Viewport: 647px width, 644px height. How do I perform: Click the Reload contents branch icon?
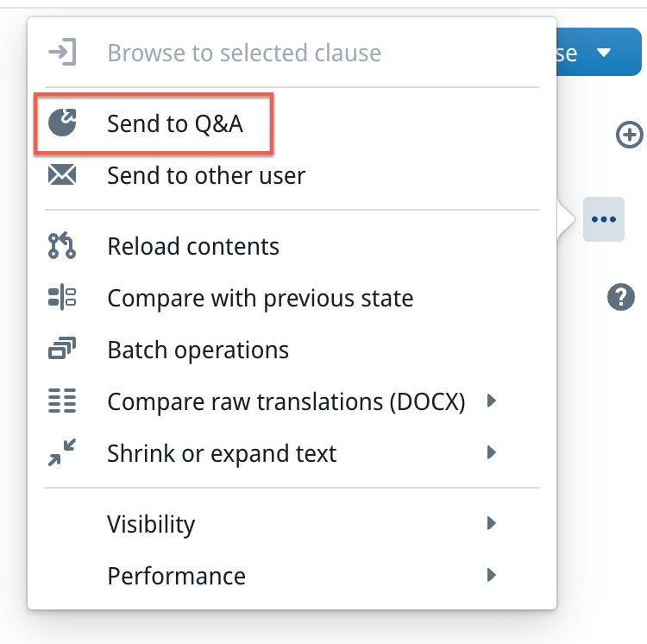click(x=62, y=246)
